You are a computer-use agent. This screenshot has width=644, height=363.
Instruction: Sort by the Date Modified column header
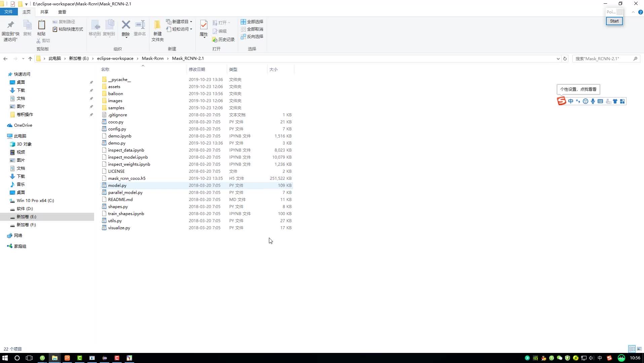click(x=207, y=70)
